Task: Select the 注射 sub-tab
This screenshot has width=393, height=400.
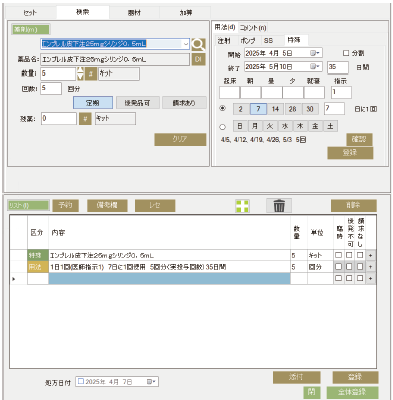Action: [224, 41]
